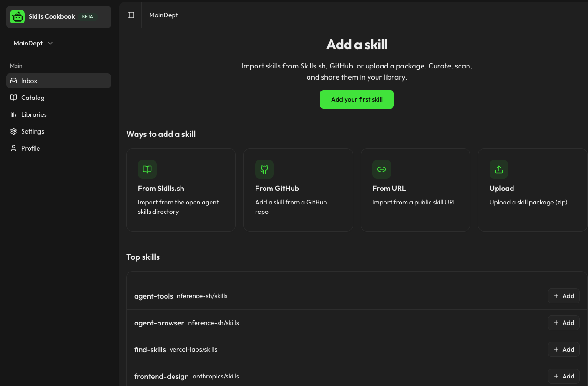
Task: Select Profile from the sidebar menu
Action: click(x=30, y=148)
